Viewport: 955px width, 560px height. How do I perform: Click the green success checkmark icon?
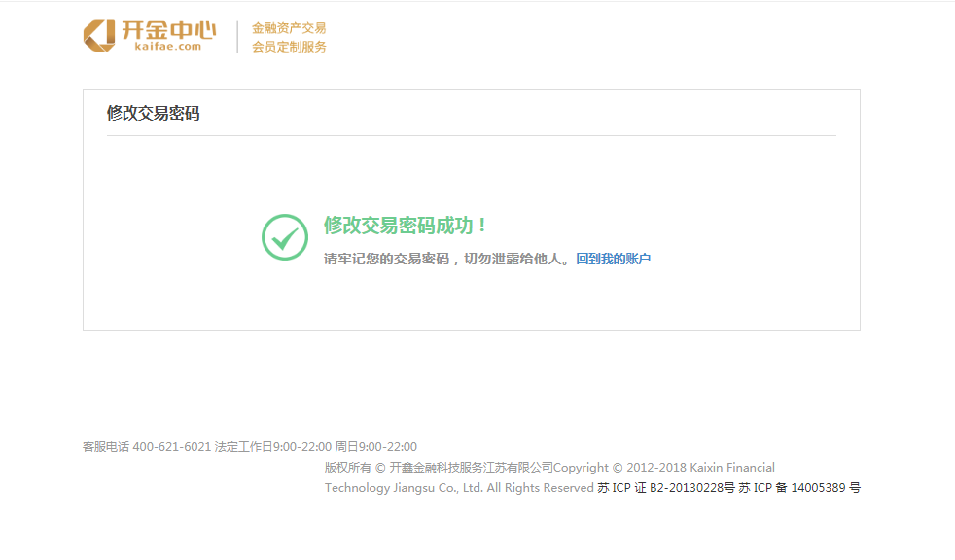pos(284,237)
